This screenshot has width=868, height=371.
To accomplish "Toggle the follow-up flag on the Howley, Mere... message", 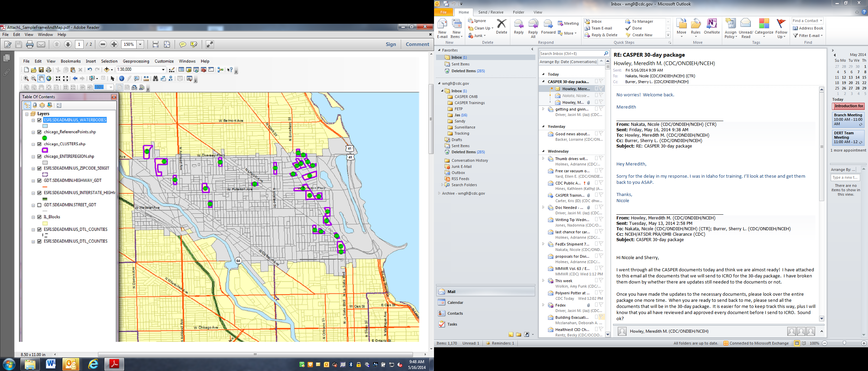I will click(601, 89).
